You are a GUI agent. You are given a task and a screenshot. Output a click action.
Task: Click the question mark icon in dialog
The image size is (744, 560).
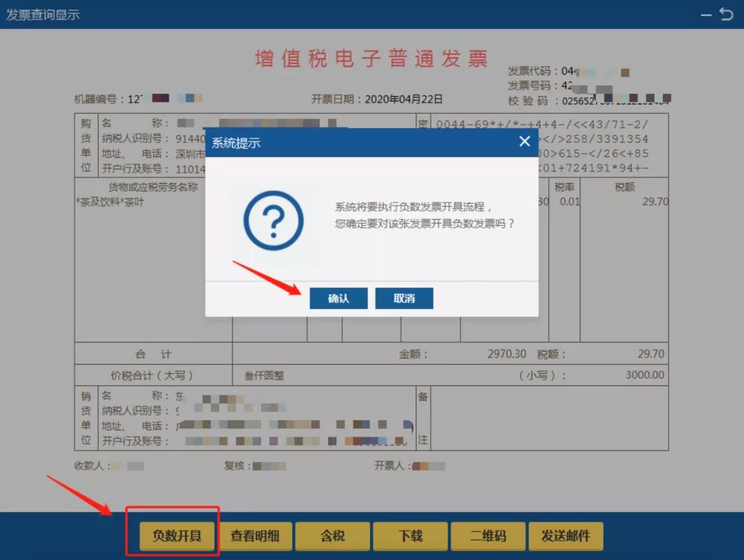[273, 220]
